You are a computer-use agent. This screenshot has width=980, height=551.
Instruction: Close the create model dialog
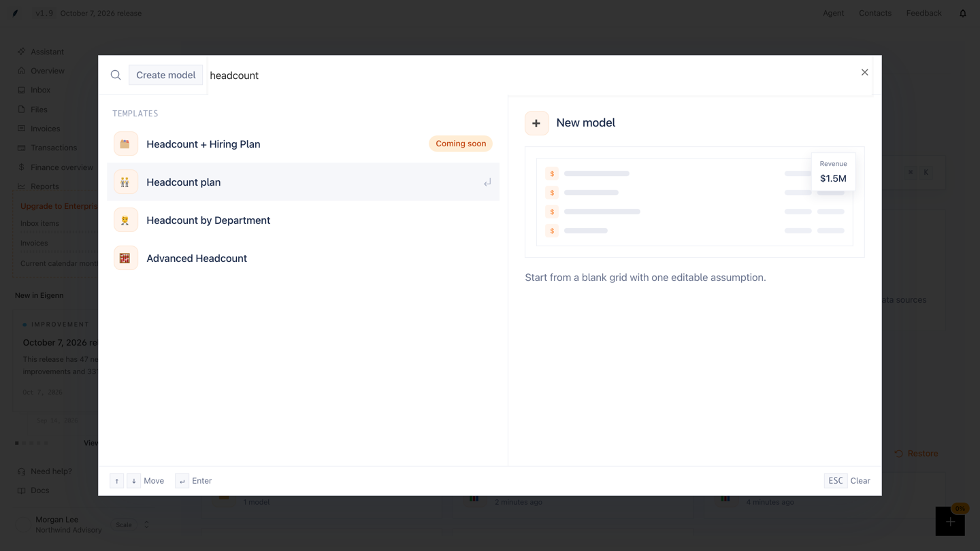tap(864, 72)
